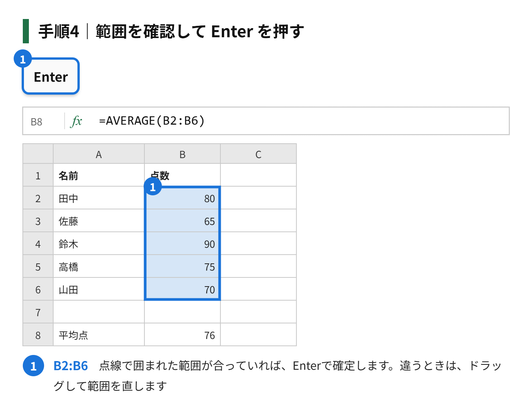The height and width of the screenshot is (415, 532).
Task: Click the average result cell 76
Action: 182,335
